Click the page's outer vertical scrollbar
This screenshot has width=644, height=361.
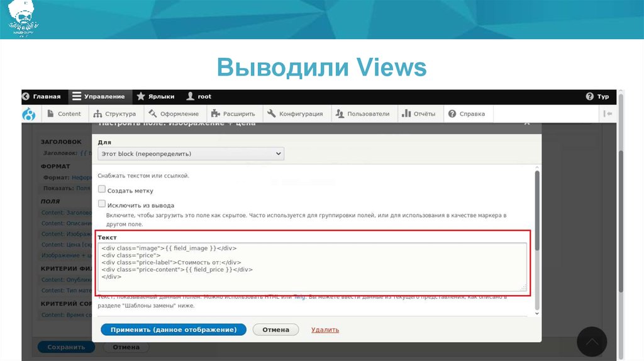[621, 222]
